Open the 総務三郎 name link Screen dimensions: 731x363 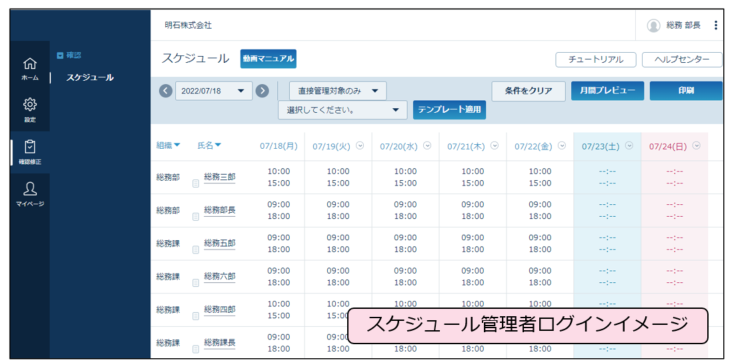coord(220,177)
